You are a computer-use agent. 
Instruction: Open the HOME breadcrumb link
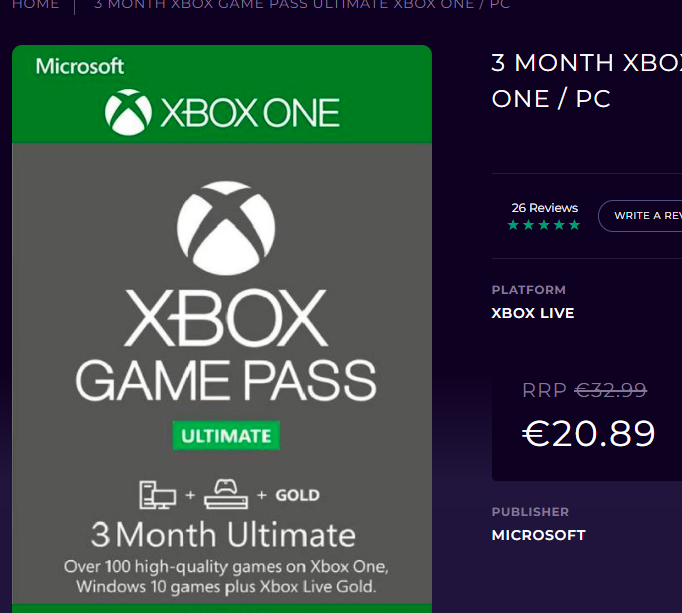[x=36, y=4]
